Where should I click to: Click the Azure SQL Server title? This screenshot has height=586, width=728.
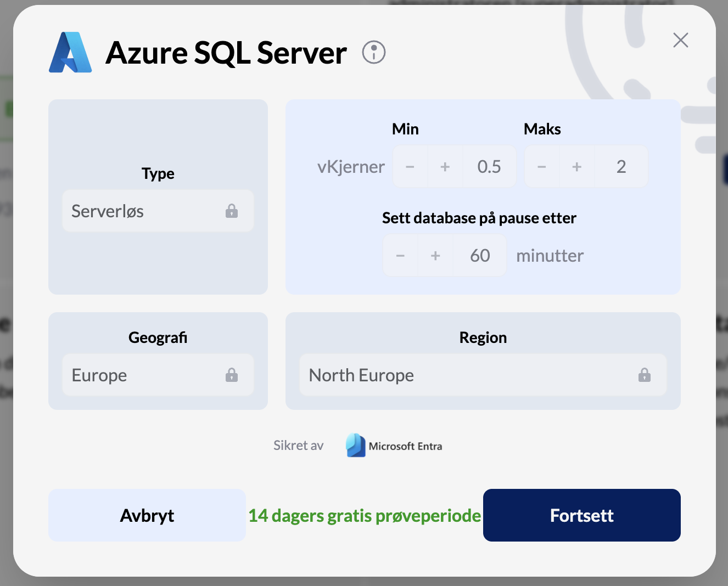pos(226,53)
